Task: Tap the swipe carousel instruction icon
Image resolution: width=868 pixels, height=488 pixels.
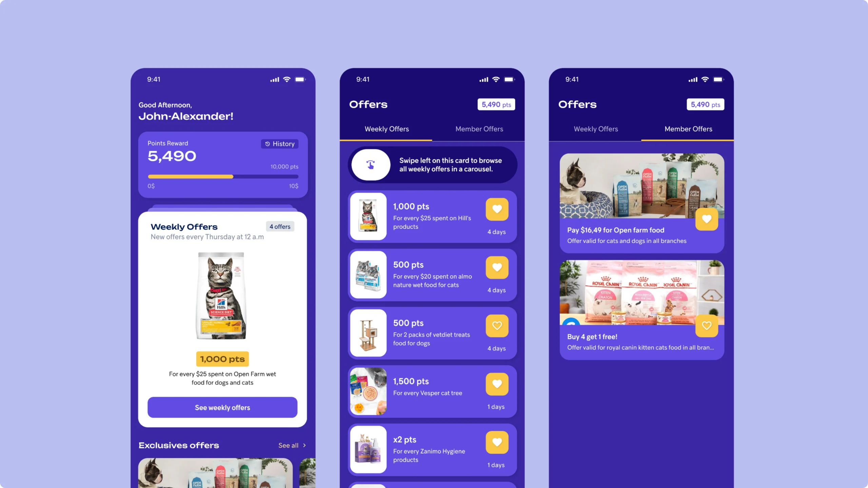Action: click(370, 164)
